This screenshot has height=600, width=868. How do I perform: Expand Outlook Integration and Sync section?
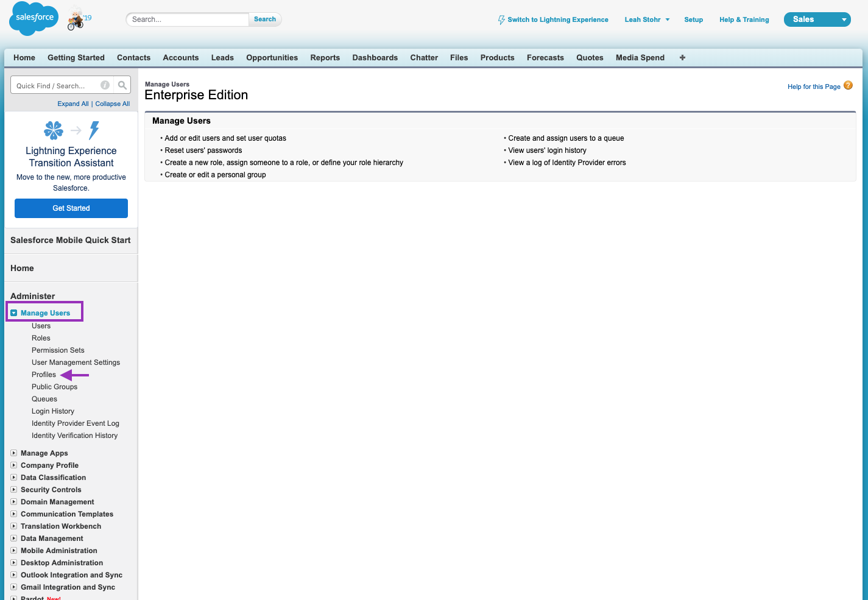[14, 575]
